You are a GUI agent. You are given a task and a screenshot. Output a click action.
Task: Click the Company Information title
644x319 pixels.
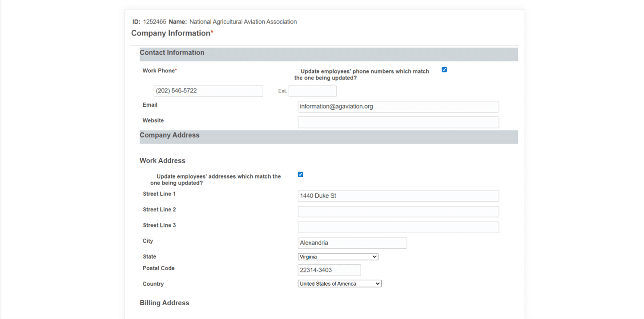(x=171, y=33)
